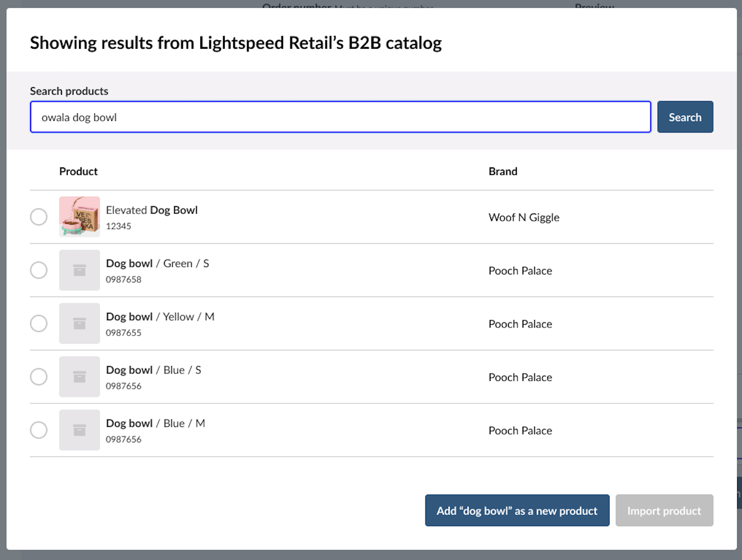Click the Product column header
742x560 pixels.
78,171
